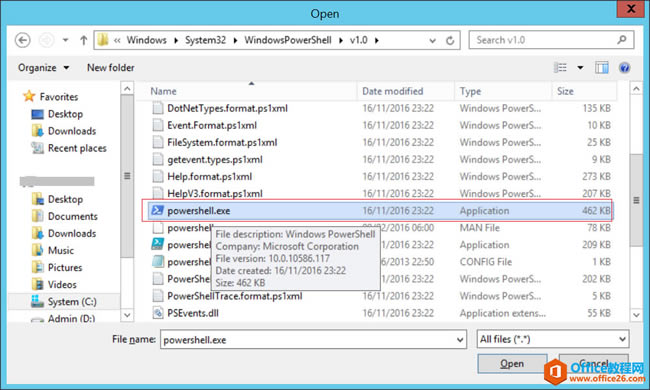Screen dimensions: 650x390
Task: Sort by Type column header
Action: pyautogui.click(x=503, y=91)
